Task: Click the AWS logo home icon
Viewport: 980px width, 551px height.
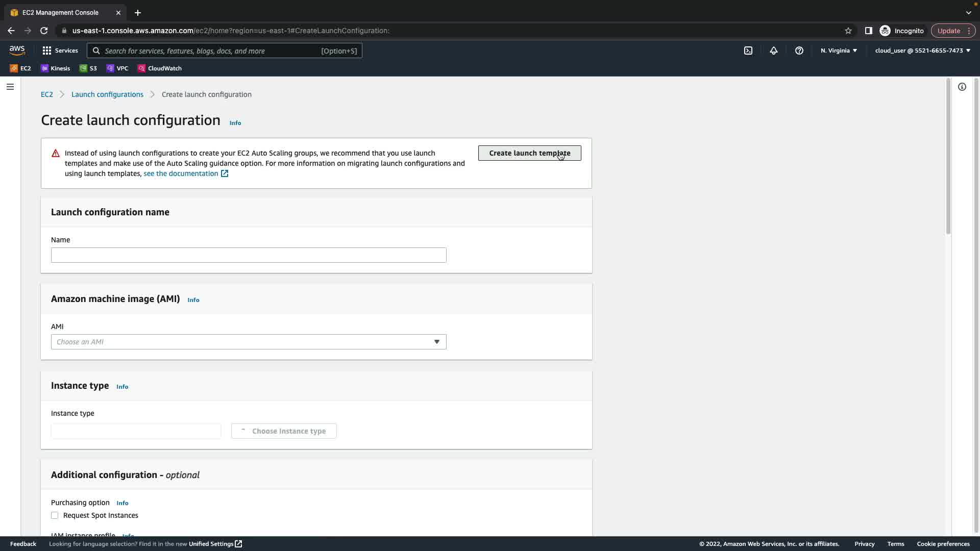Action: (x=17, y=50)
